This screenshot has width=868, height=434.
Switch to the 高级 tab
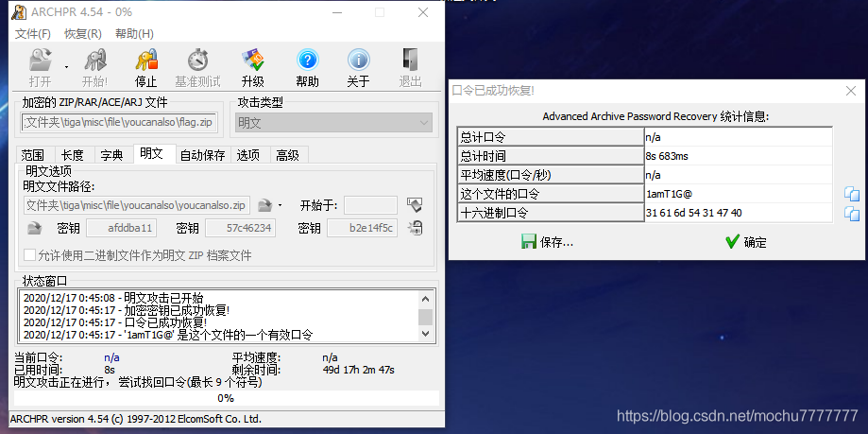tap(288, 155)
